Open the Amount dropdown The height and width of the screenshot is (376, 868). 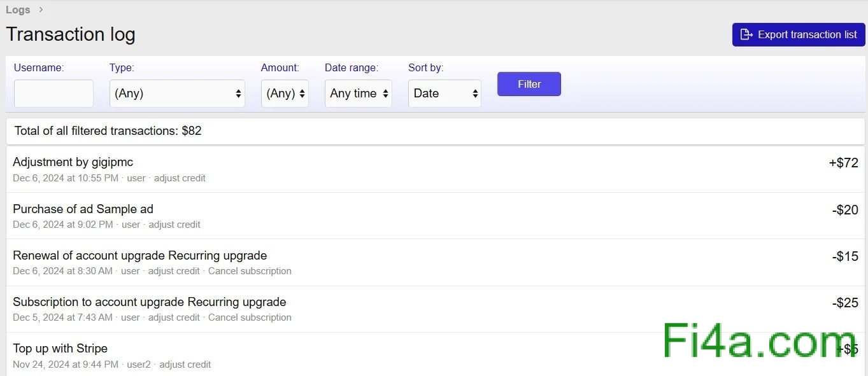[x=285, y=94]
